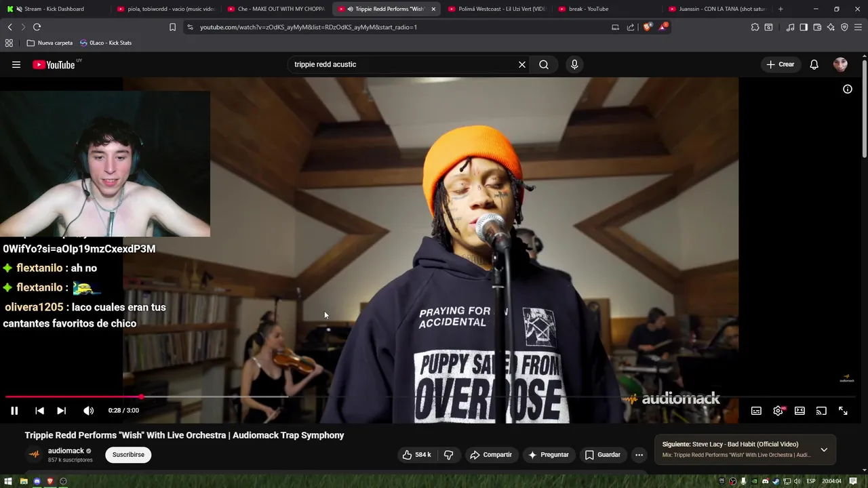Toggle the browser sidebar panel

coord(804,27)
